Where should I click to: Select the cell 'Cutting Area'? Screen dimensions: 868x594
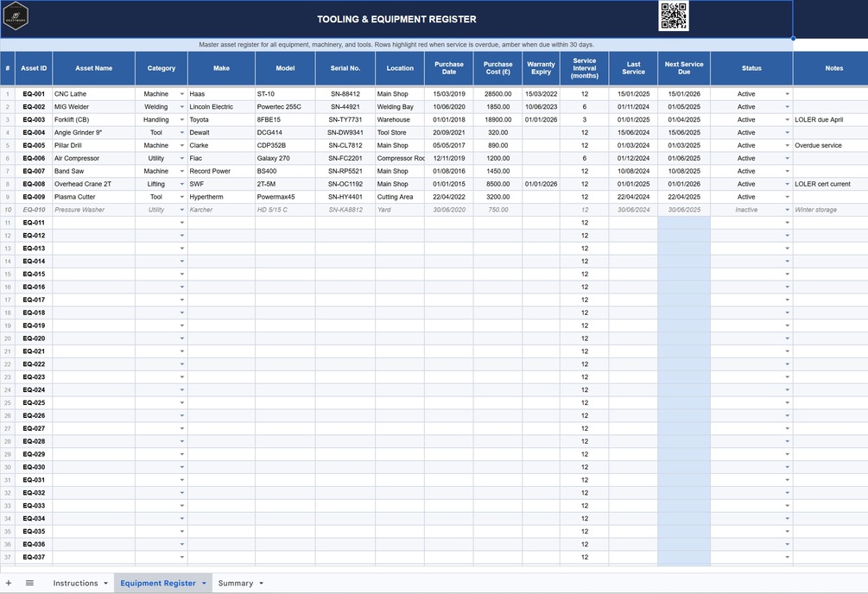click(x=400, y=197)
